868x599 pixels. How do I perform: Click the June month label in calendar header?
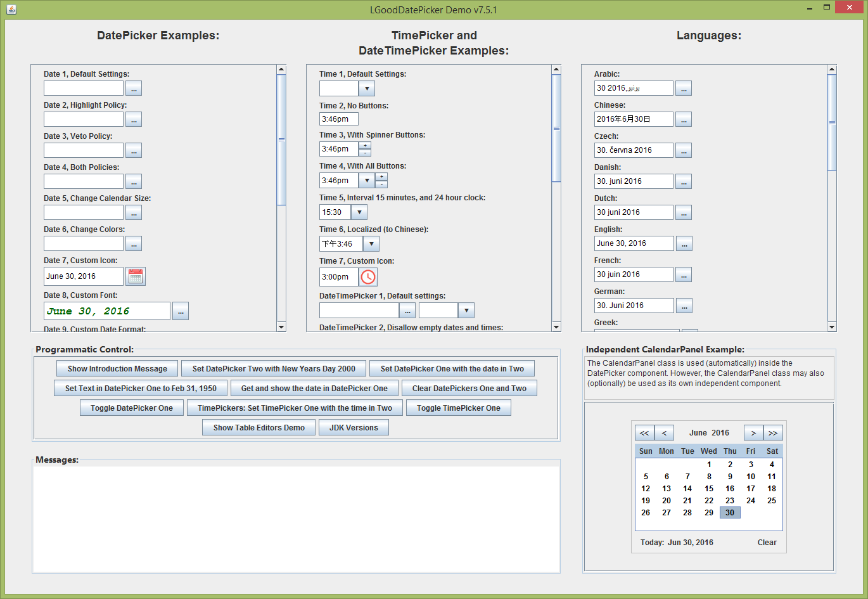698,433
